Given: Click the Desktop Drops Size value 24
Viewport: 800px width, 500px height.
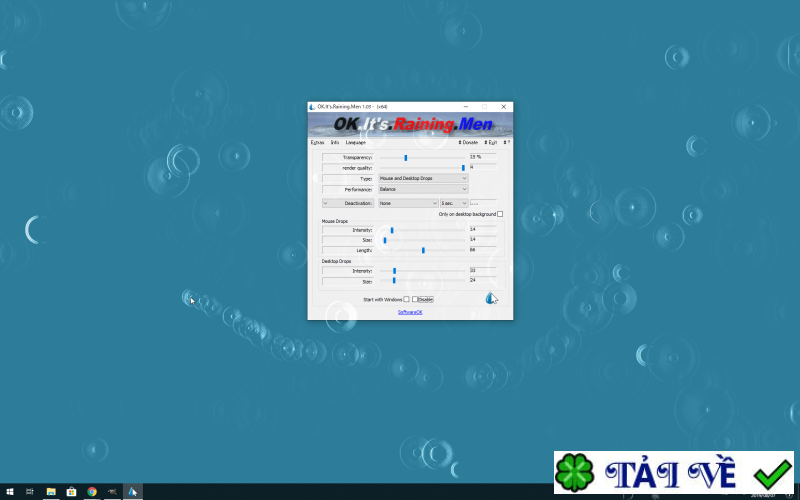Looking at the screenshot, I should [483, 280].
